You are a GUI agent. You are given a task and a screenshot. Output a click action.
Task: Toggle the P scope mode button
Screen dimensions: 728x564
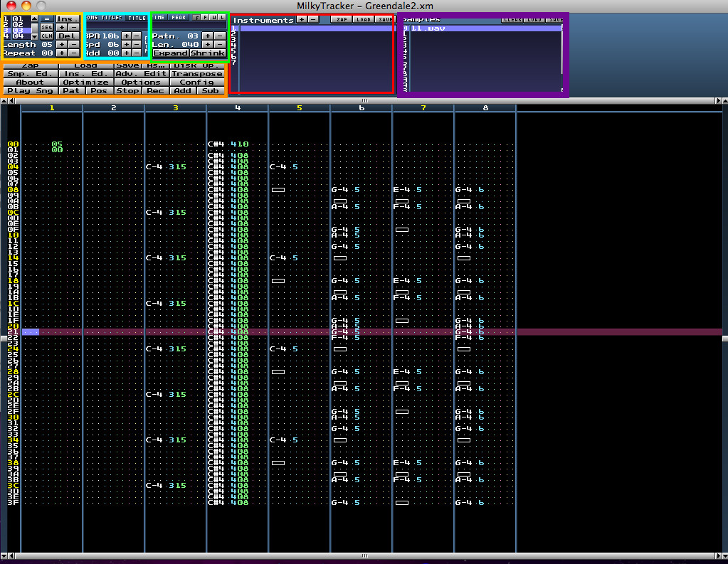click(x=205, y=18)
